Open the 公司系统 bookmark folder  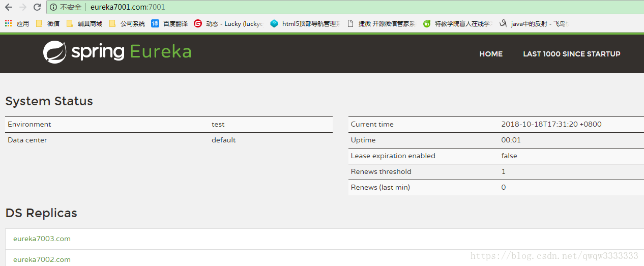pos(127,23)
